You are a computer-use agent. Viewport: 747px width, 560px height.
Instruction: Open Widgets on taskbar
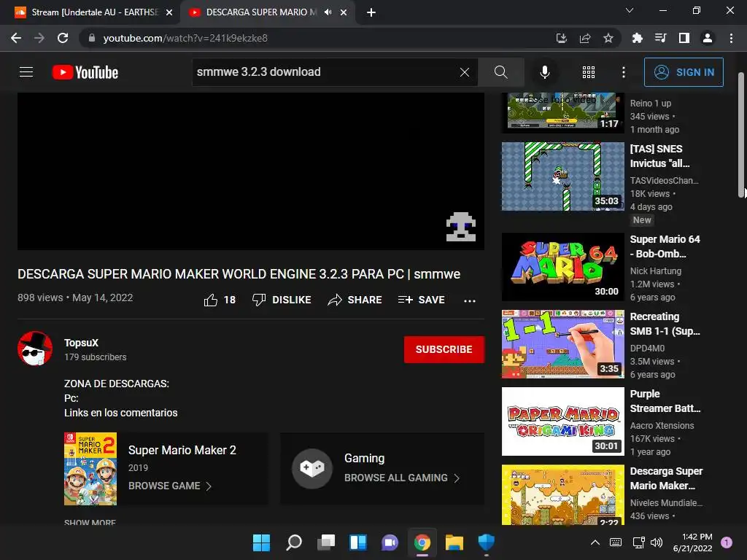pos(357,542)
